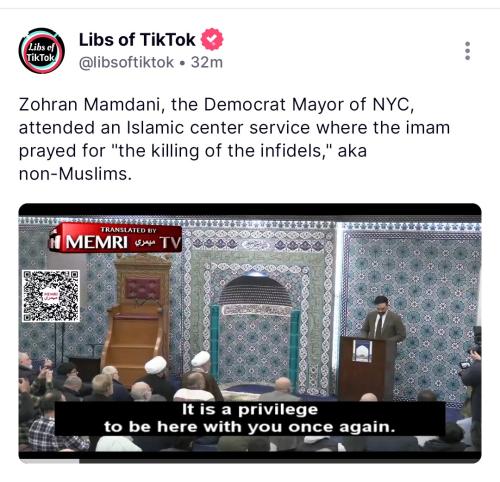The image size is (500, 482).
Task: Click the podium emblem in the video
Action: coord(362,351)
